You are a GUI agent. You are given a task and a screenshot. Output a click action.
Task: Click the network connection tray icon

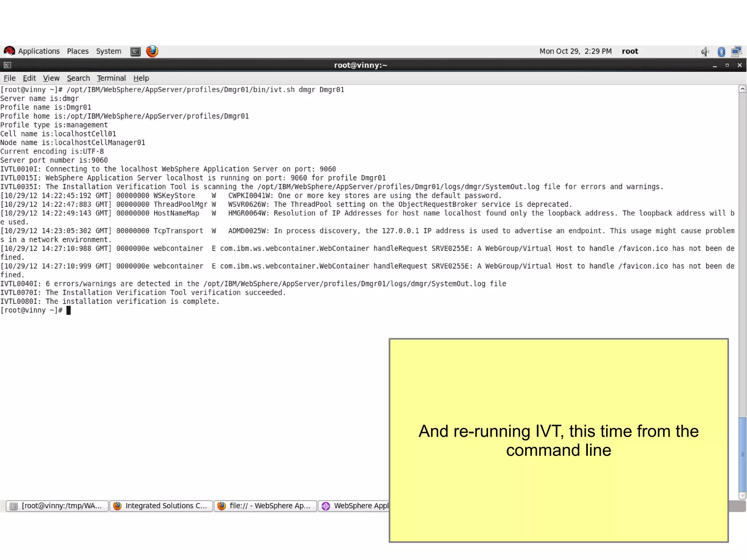(x=736, y=51)
